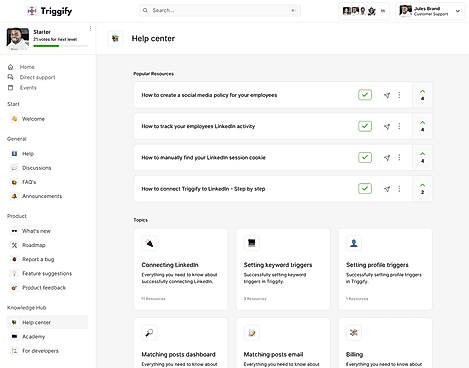The height and width of the screenshot is (368, 469).
Task: Open Discussions in sidebar
Action: point(37,168)
